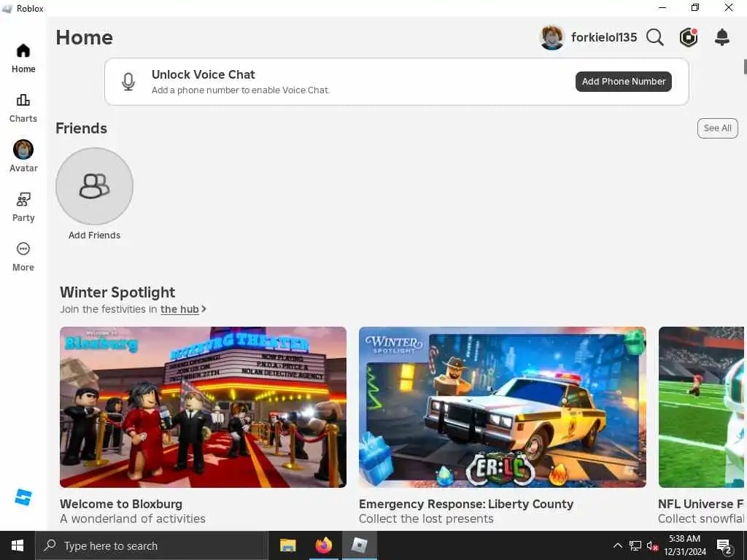The height and width of the screenshot is (560, 747).
Task: Open Emergency Response: Liberty County title
Action: click(466, 504)
